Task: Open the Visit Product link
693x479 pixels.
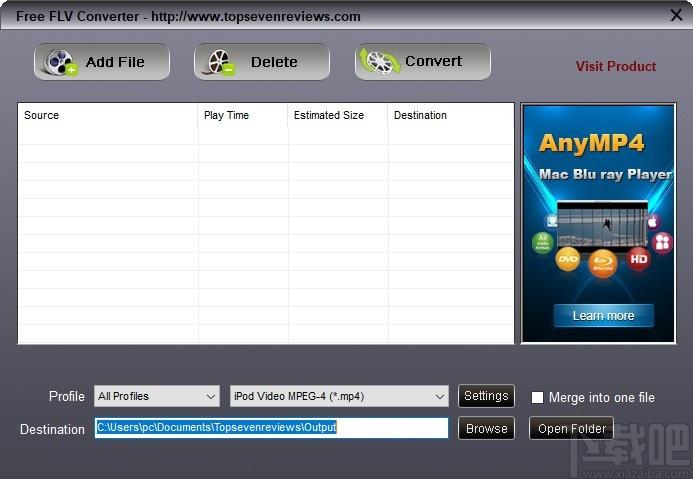Action: (616, 66)
